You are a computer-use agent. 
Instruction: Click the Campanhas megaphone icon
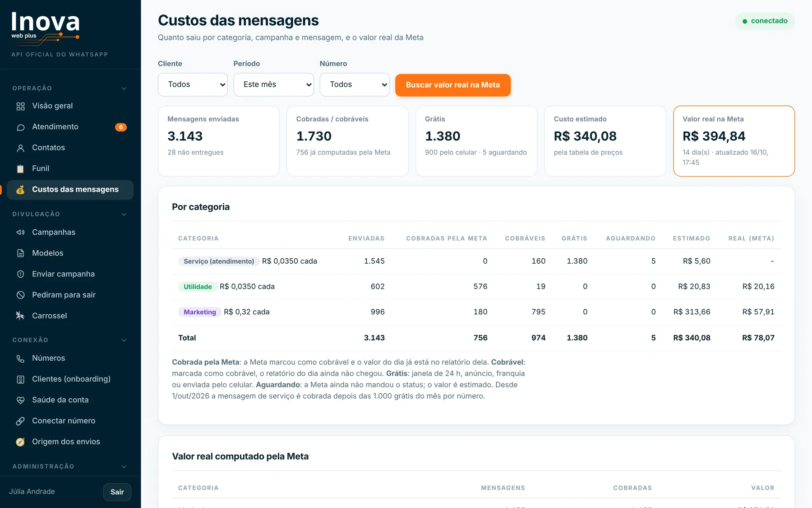pos(20,233)
